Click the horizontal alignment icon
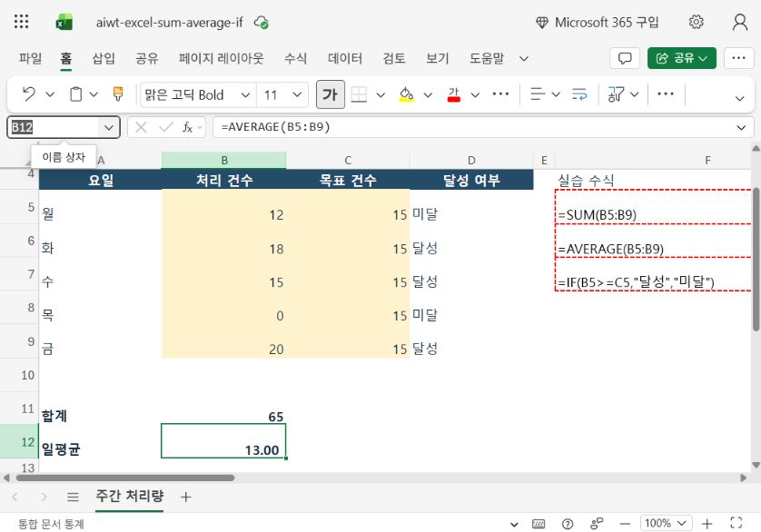Screen dimensions: 761x532 pyautogui.click(x=538, y=94)
